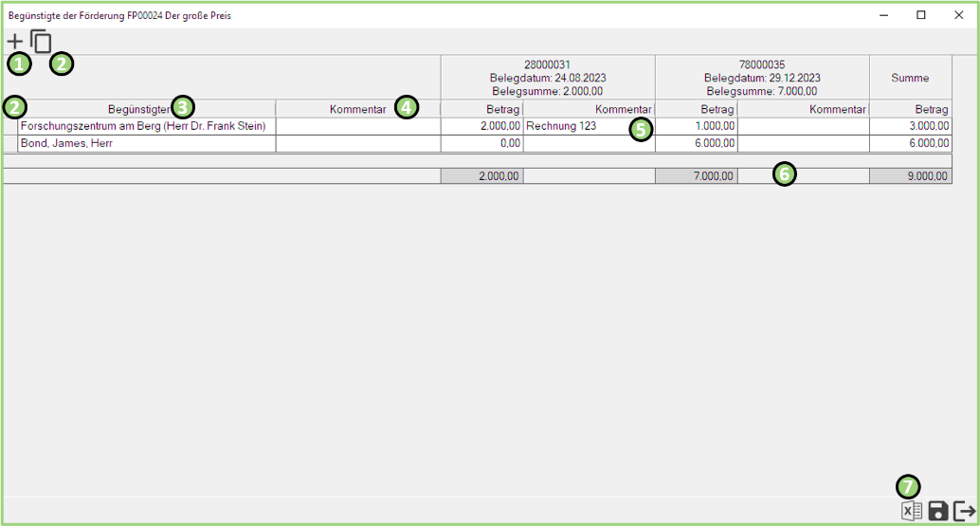The image size is (980, 526).
Task: Click the receipt 28000031 header
Action: click(547, 78)
